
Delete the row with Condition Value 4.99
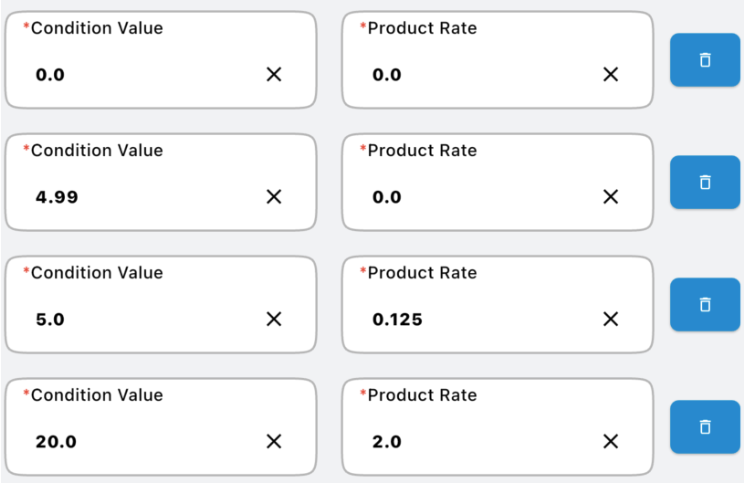click(704, 182)
